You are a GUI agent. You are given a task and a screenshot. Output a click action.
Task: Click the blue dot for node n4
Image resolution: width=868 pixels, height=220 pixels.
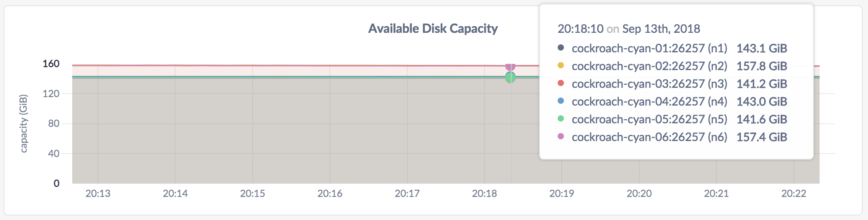pyautogui.click(x=561, y=101)
